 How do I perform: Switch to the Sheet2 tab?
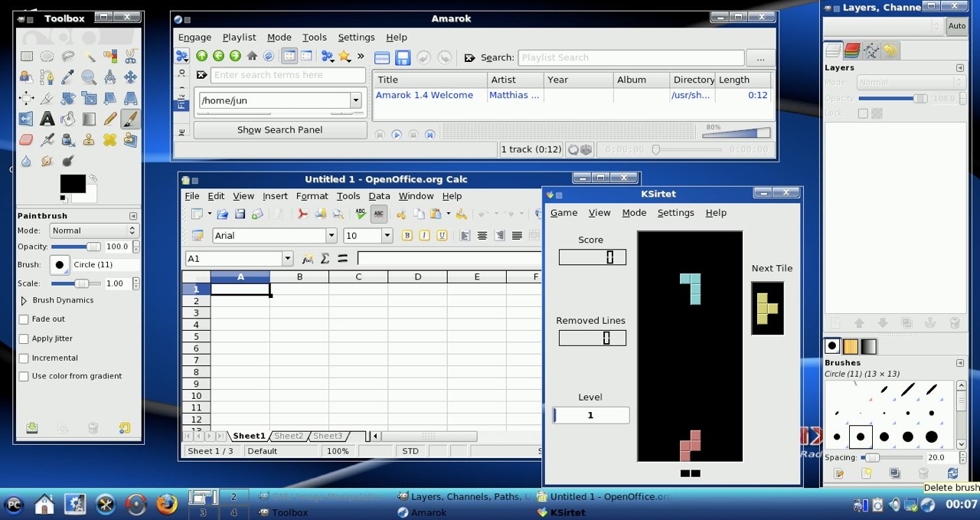pos(289,436)
